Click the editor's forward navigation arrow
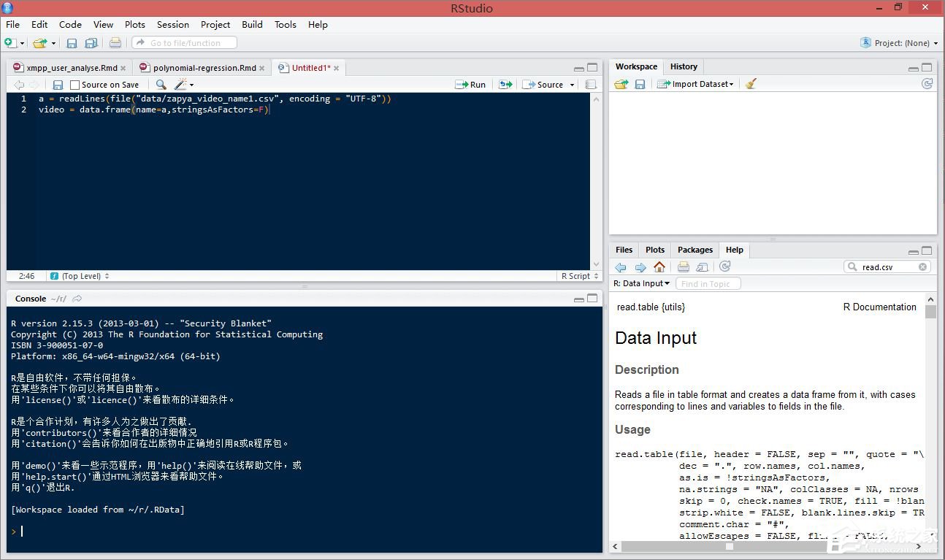 34,85
